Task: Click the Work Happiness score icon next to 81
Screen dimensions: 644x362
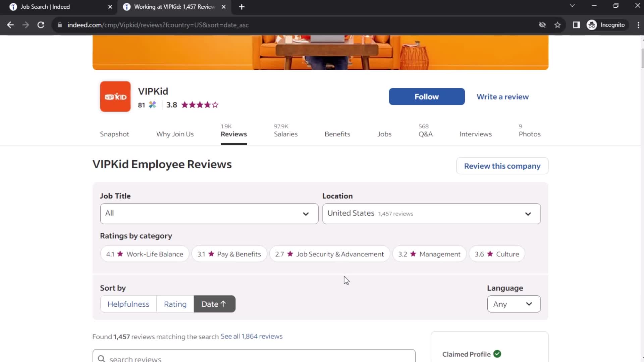Action: click(152, 105)
